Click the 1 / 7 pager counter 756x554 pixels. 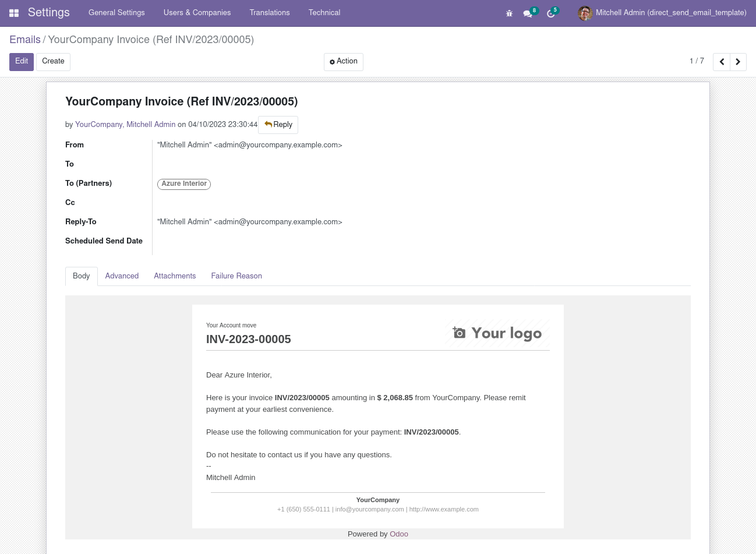[697, 61]
